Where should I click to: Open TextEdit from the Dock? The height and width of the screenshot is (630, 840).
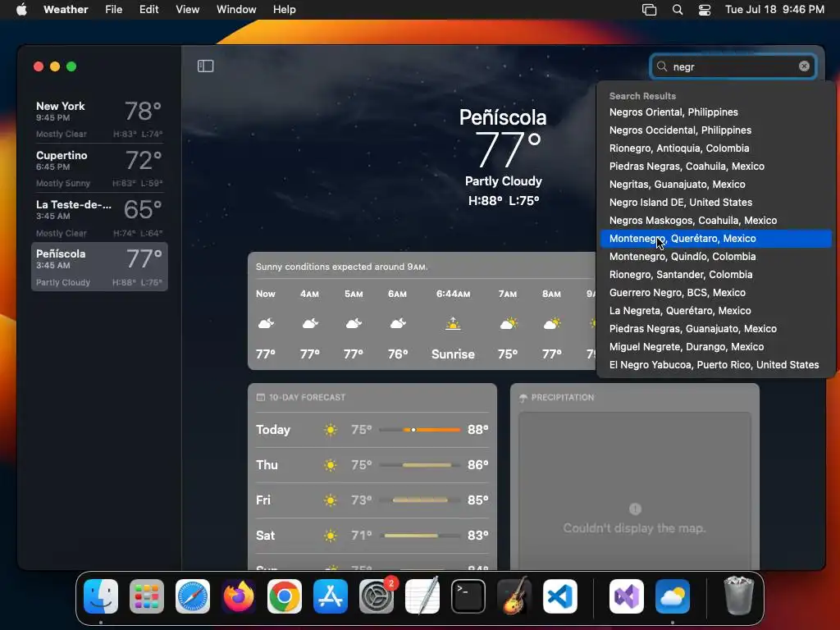point(422,596)
